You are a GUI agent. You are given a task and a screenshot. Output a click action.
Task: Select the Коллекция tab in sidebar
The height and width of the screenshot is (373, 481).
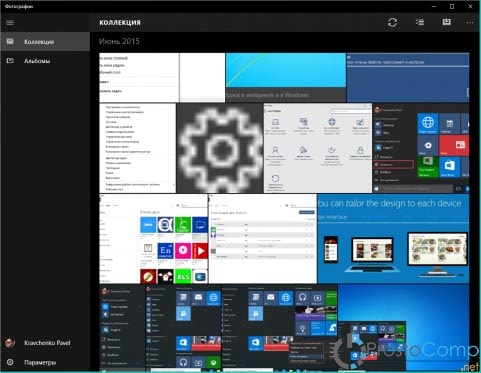click(x=45, y=42)
